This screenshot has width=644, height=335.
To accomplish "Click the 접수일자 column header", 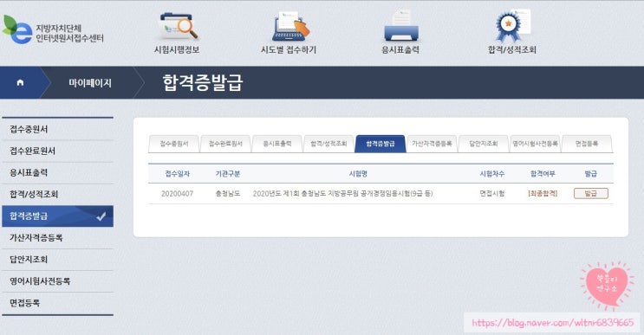I will [x=177, y=174].
